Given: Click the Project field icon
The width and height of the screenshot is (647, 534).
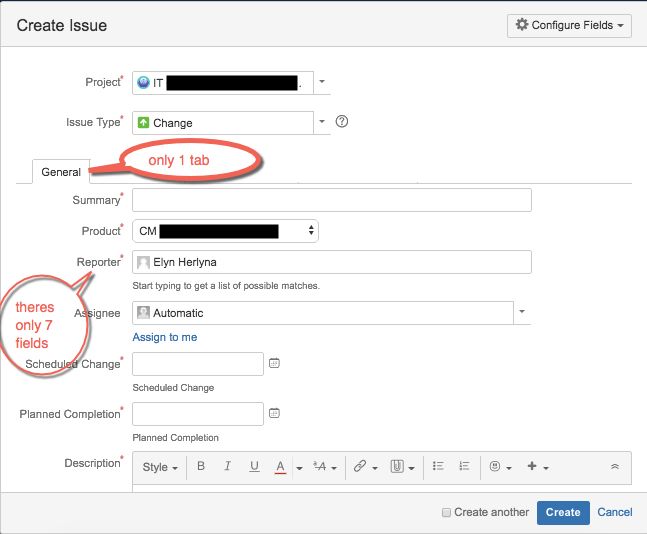Looking at the screenshot, I should 143,83.
